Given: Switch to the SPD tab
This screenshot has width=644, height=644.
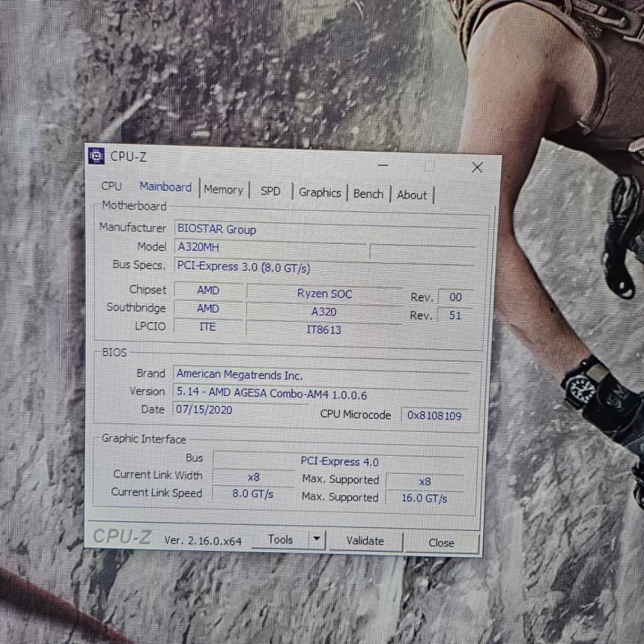Looking at the screenshot, I should click(270, 191).
